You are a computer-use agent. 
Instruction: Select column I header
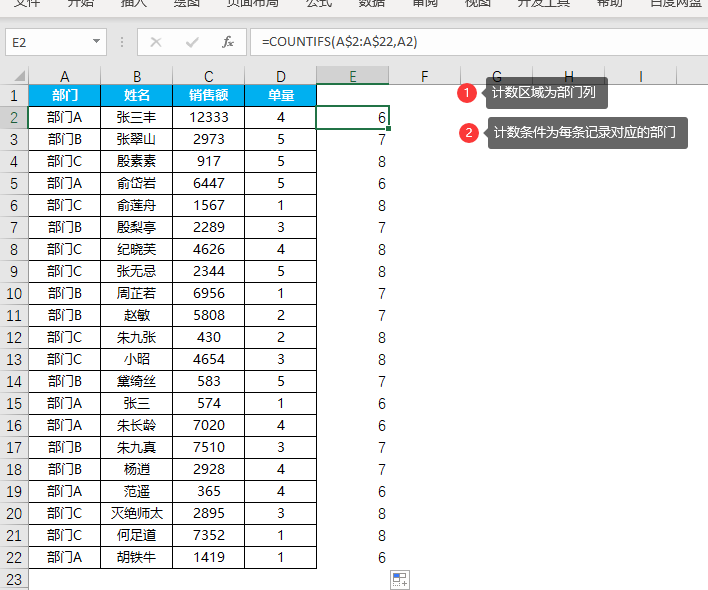(x=641, y=76)
